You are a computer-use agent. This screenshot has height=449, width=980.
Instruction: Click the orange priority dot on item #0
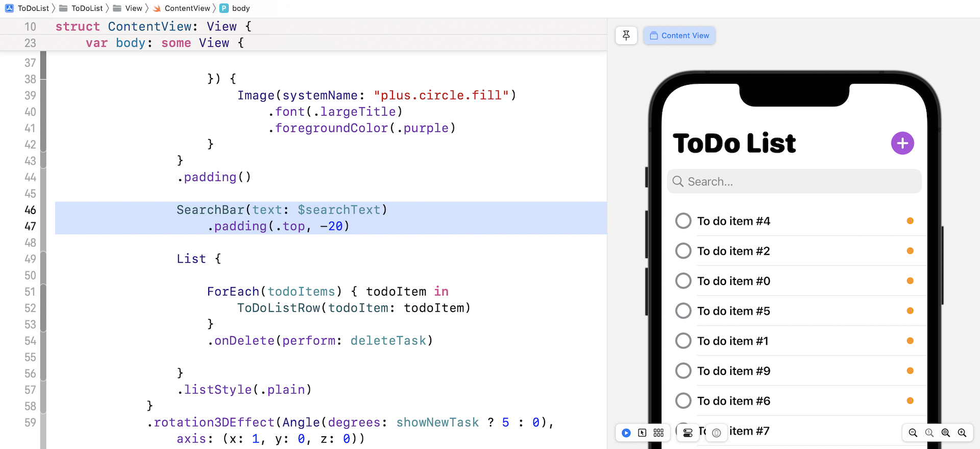(x=910, y=281)
